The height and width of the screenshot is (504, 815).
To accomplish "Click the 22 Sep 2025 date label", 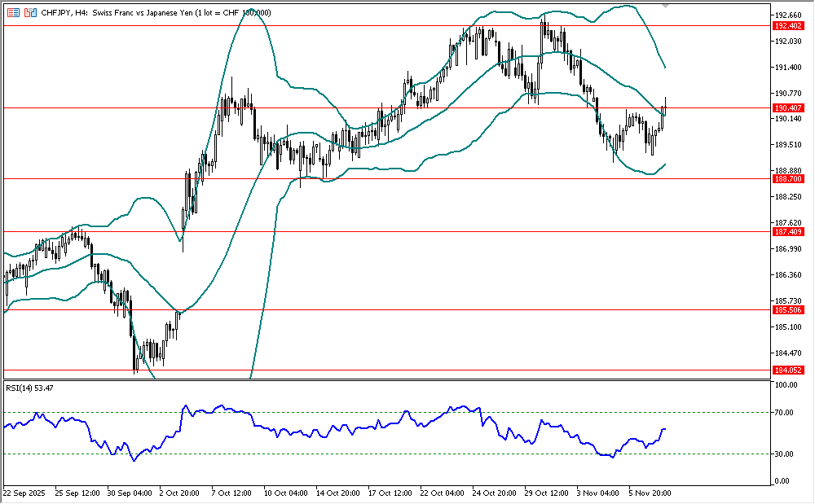I will (26, 493).
